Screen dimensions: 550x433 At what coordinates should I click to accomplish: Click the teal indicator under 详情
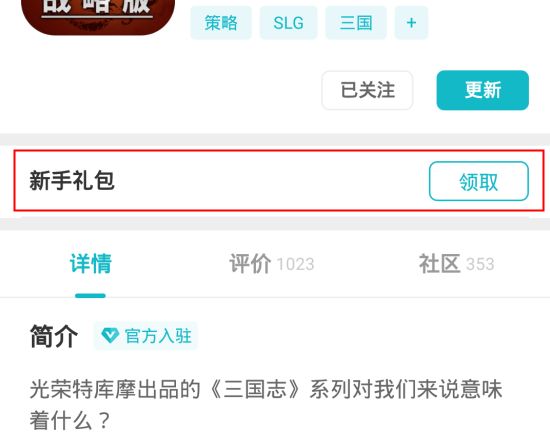(x=90, y=295)
